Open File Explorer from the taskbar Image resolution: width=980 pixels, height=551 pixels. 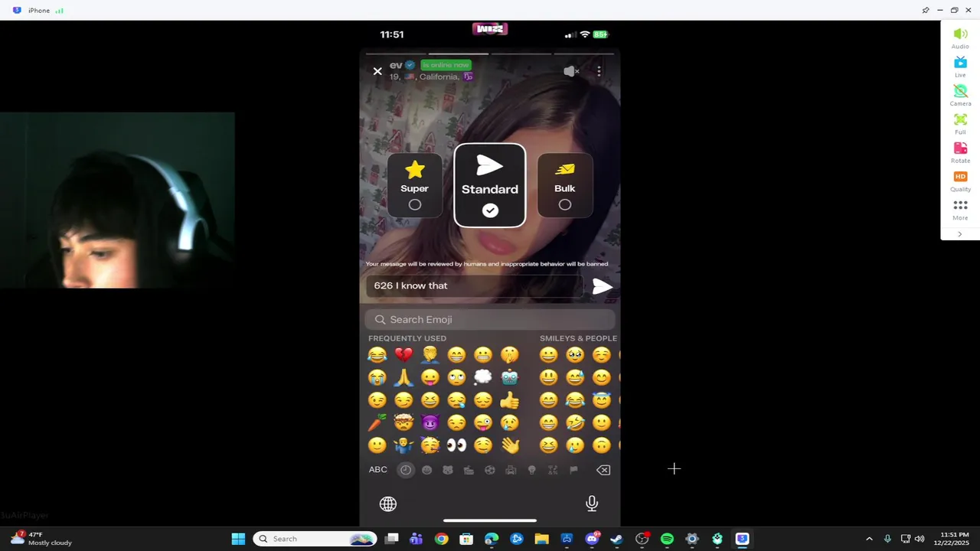pos(541,539)
